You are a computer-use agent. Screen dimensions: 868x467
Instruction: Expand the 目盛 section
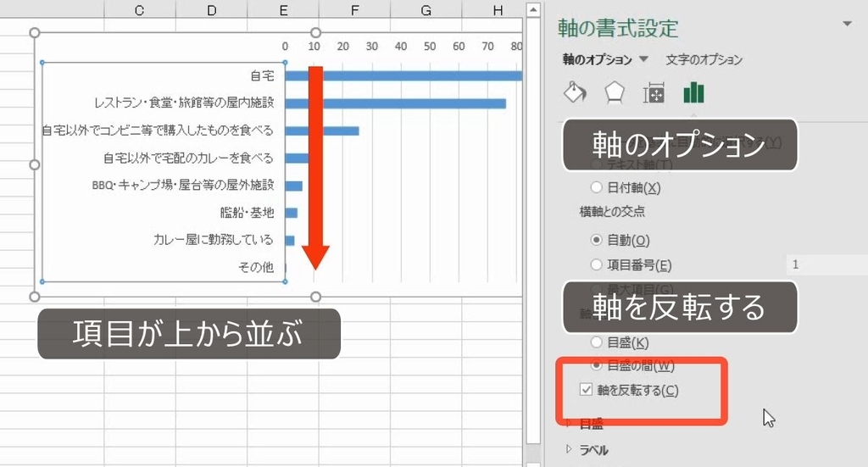coord(569,424)
